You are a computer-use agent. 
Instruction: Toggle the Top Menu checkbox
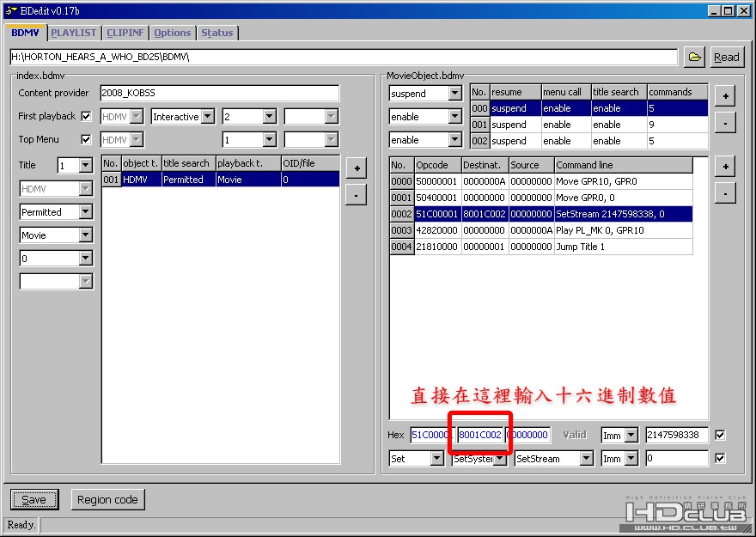[x=86, y=139]
